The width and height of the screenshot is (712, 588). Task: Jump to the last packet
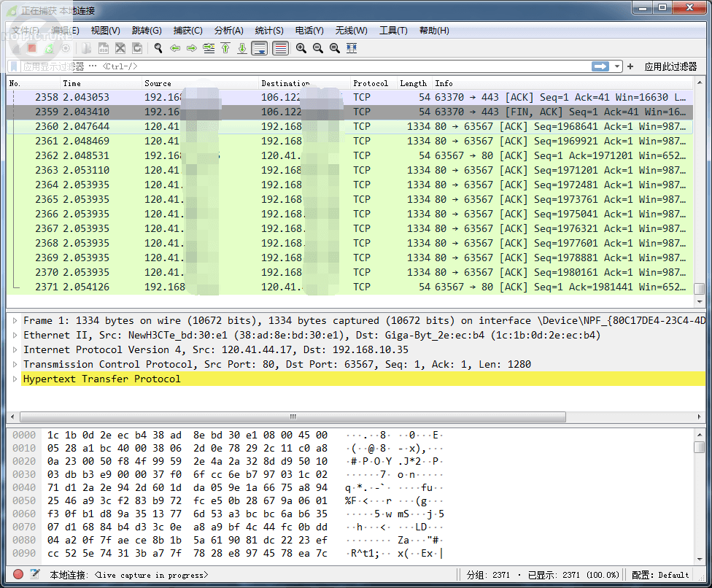point(242,48)
